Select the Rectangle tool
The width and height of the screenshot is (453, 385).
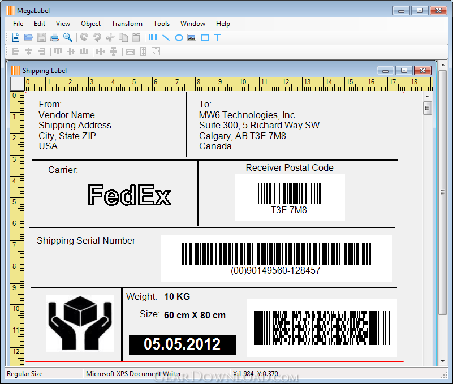(x=205, y=38)
